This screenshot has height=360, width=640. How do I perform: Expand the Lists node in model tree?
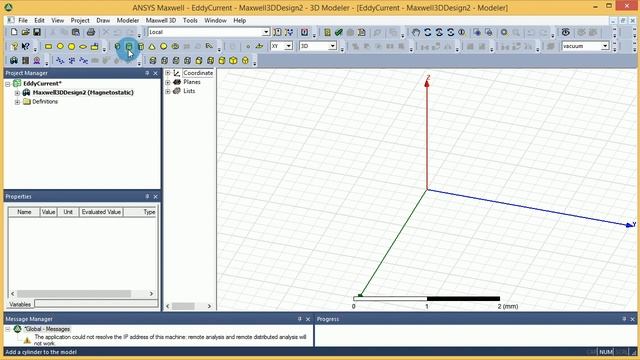(x=168, y=91)
